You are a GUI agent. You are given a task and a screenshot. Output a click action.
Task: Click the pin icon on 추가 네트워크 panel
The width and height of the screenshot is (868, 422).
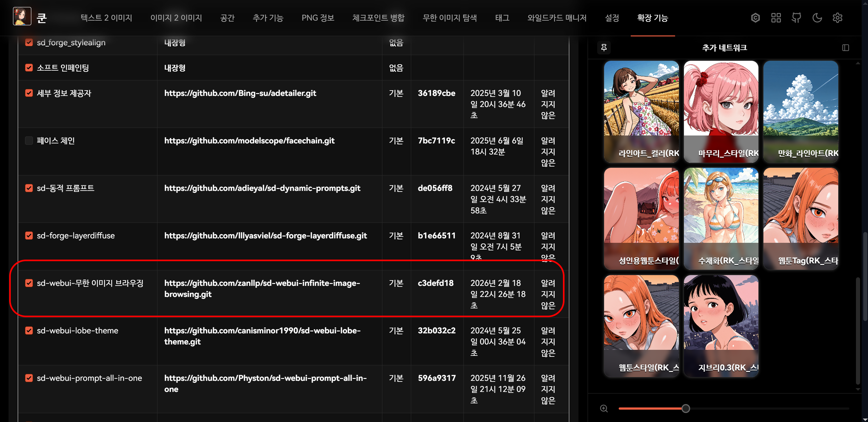604,47
